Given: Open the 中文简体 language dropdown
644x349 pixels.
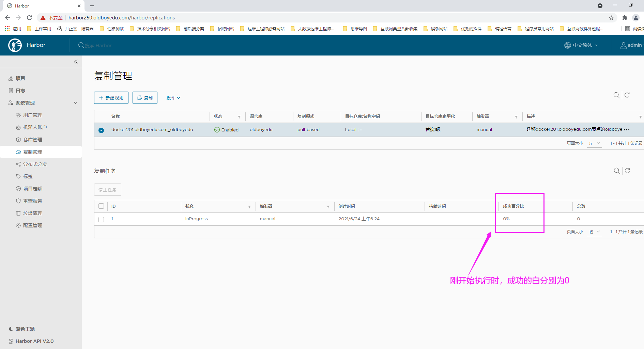Looking at the screenshot, I should [x=581, y=45].
